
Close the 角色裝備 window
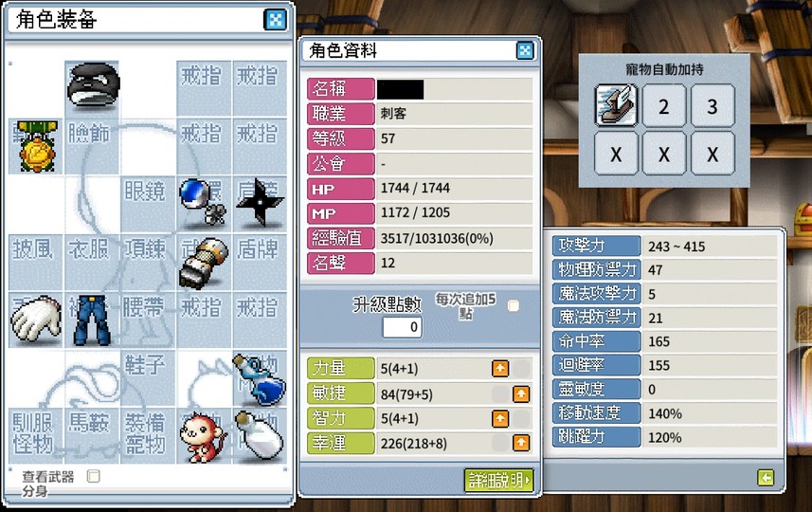click(275, 20)
